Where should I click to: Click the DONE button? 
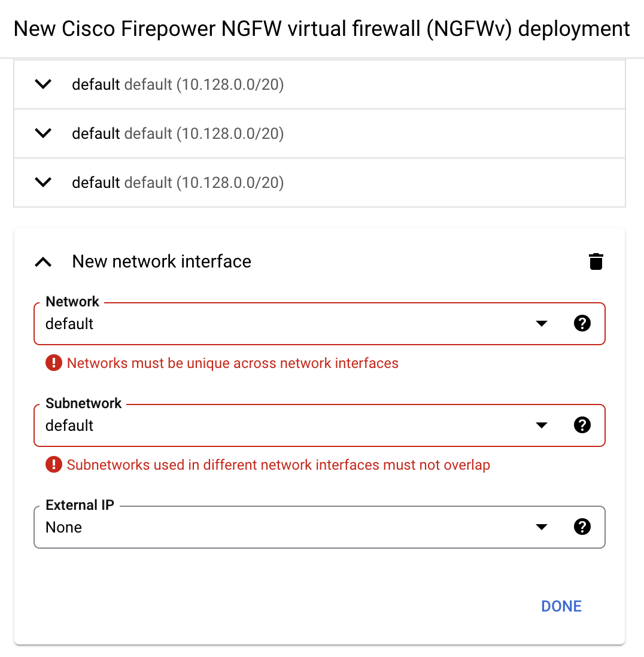561,606
